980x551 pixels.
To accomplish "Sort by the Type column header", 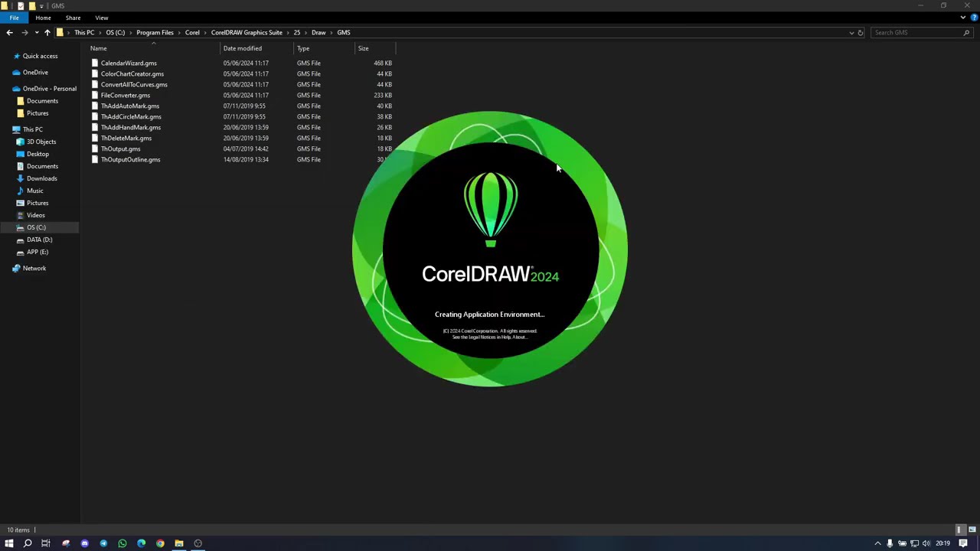I will (325, 48).
